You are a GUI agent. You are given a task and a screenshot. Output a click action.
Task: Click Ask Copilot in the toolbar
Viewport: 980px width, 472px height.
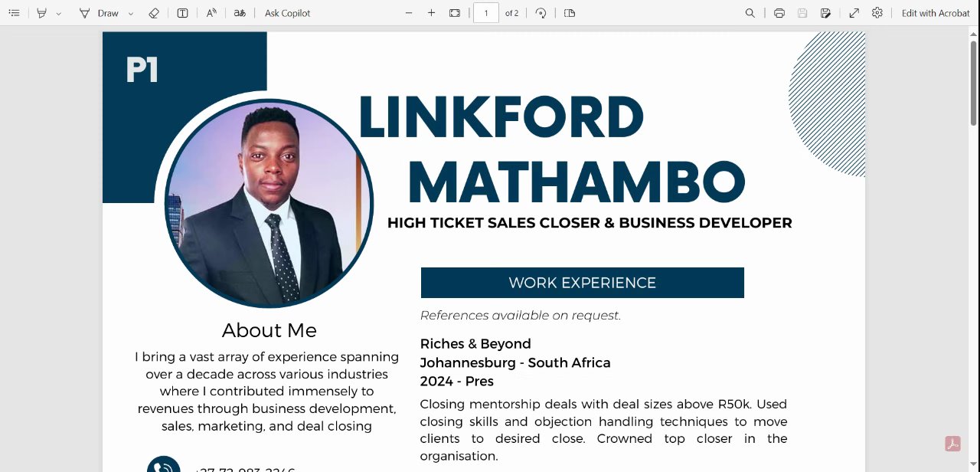click(x=287, y=13)
